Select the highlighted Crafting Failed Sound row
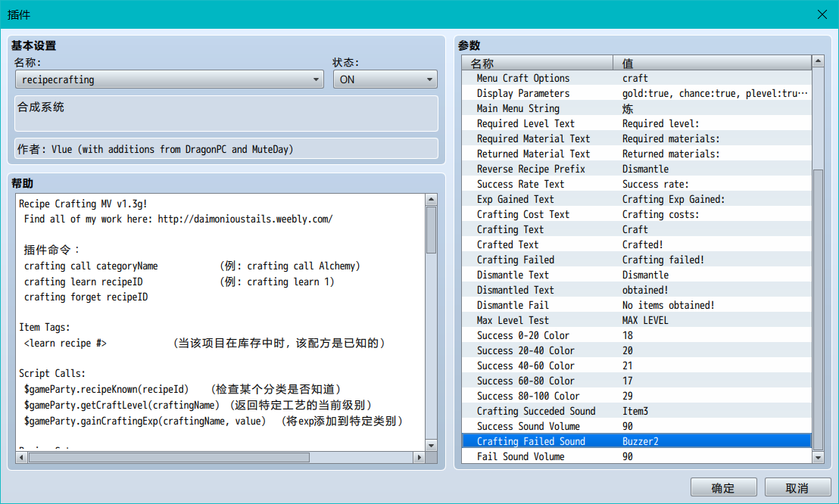Viewport: 839px width, 504px height. (x=637, y=441)
